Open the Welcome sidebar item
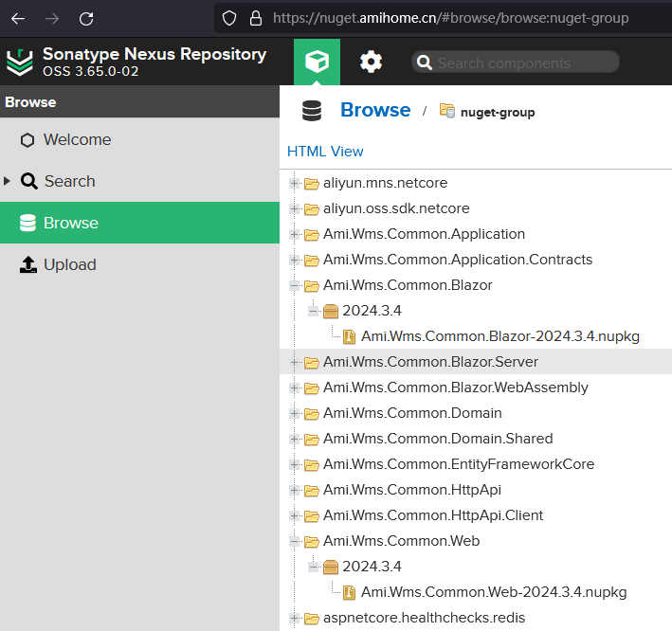672x631 pixels. 77,139
